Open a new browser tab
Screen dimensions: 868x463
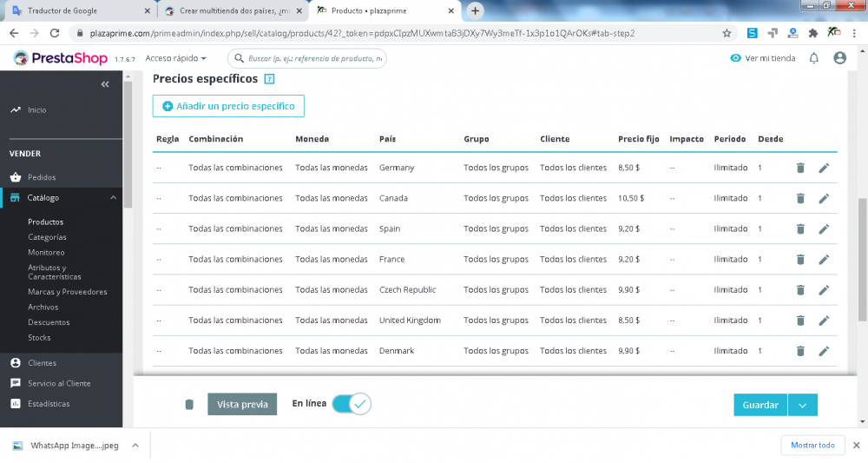tap(475, 10)
